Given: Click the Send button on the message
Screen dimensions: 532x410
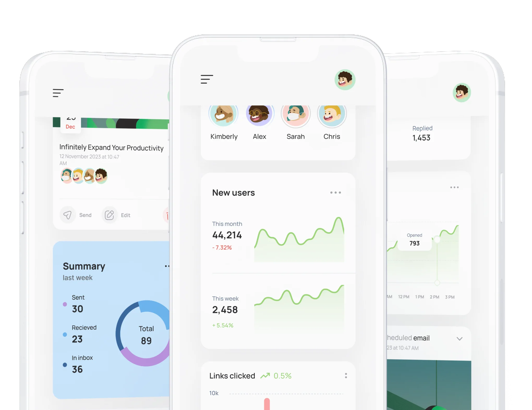Looking at the screenshot, I should [x=77, y=214].
